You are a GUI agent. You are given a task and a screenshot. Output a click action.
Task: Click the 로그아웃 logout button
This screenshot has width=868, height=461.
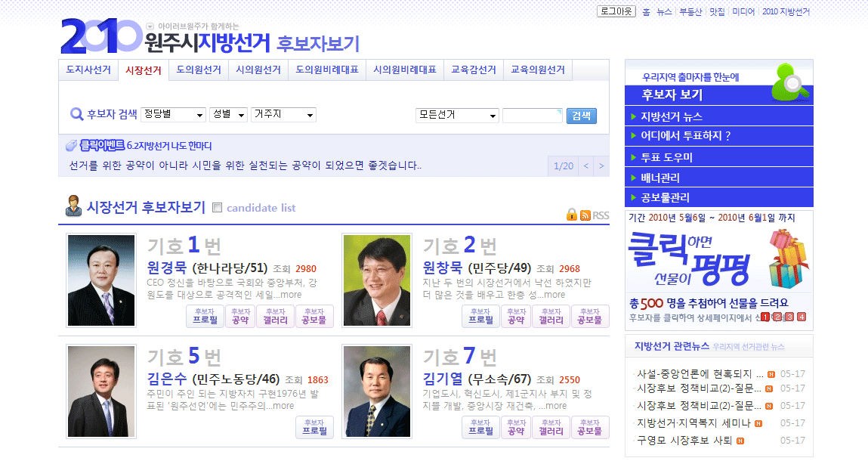[616, 11]
